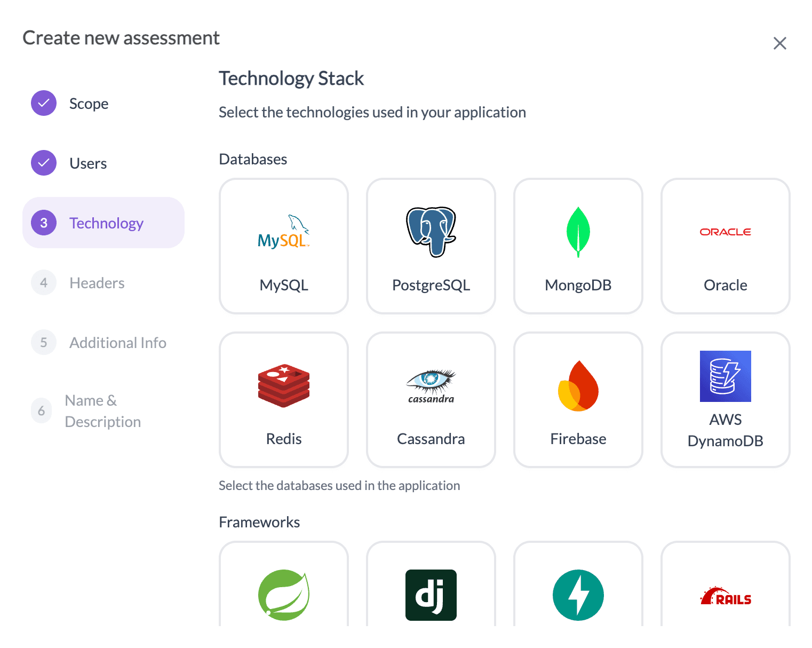812x648 pixels.
Task: Pick the green lightning bolt framework
Action: tap(578, 595)
